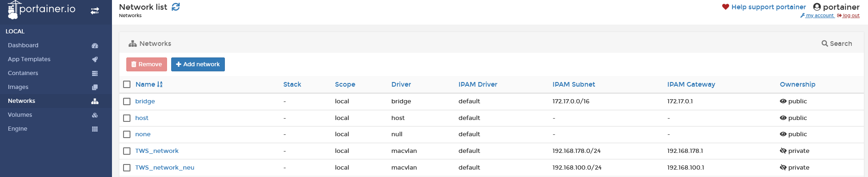Focus the Search input field

pyautogui.click(x=841, y=44)
